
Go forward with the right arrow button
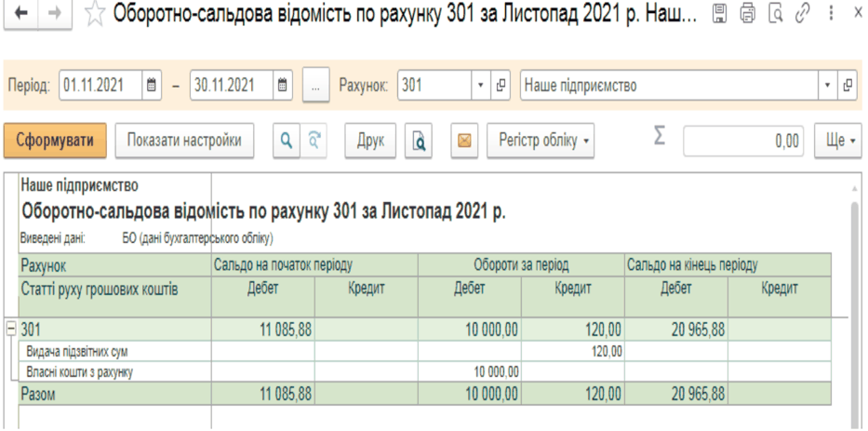click(x=54, y=14)
